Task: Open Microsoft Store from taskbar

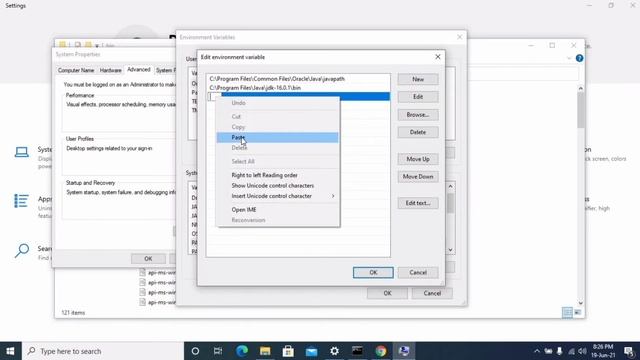Action: pos(288,351)
